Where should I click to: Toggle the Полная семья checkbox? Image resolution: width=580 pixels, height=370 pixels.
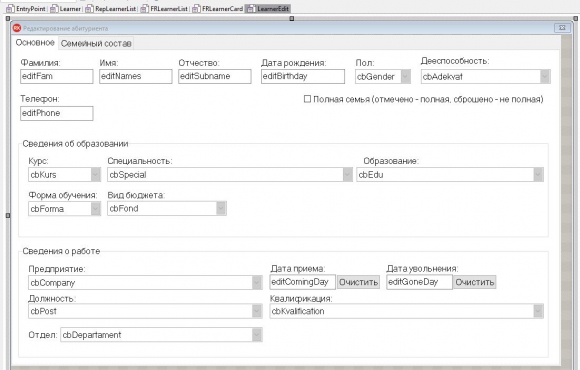click(x=307, y=99)
